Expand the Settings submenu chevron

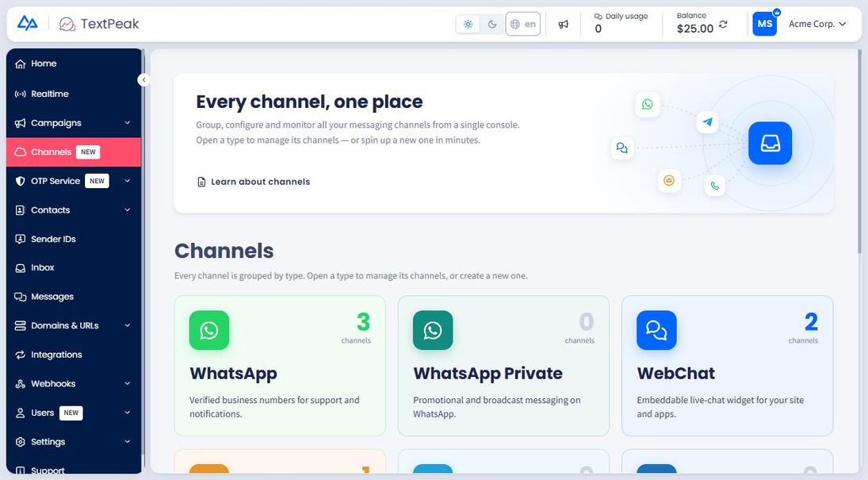(x=128, y=441)
